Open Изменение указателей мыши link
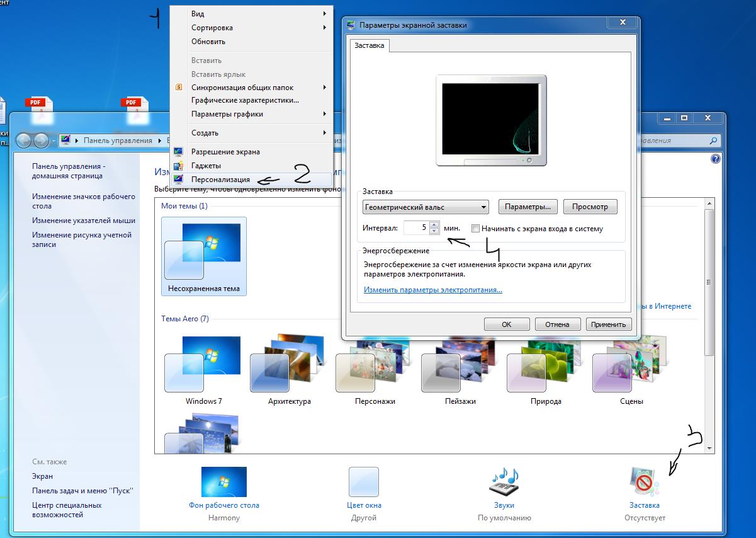Viewport: 756px width, 538px height. point(84,220)
